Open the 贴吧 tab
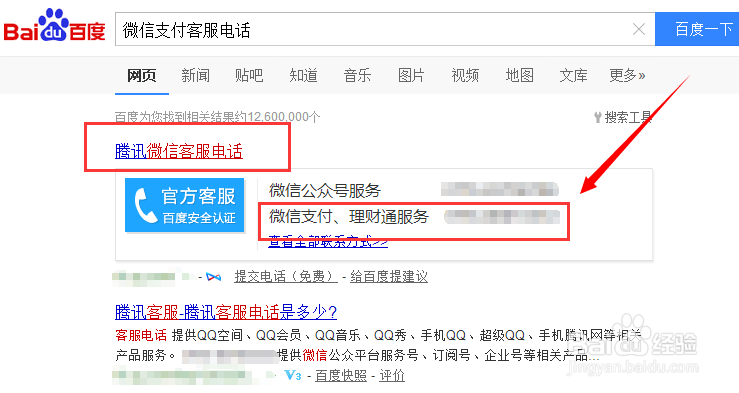This screenshot has height=393, width=739. pos(249,75)
